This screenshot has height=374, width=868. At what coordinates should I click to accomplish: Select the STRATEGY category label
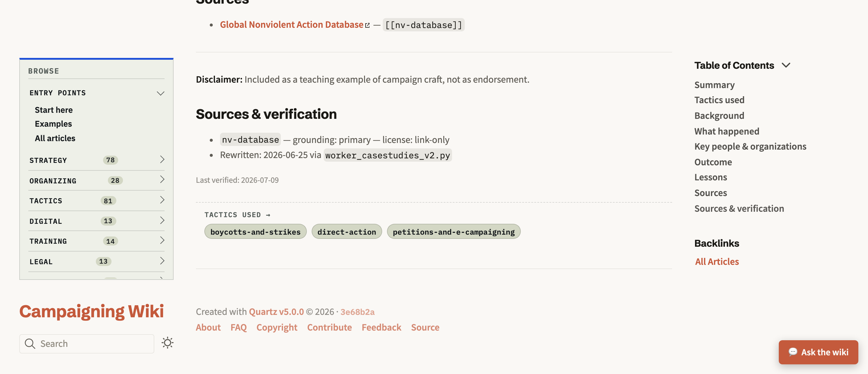pos(48,160)
